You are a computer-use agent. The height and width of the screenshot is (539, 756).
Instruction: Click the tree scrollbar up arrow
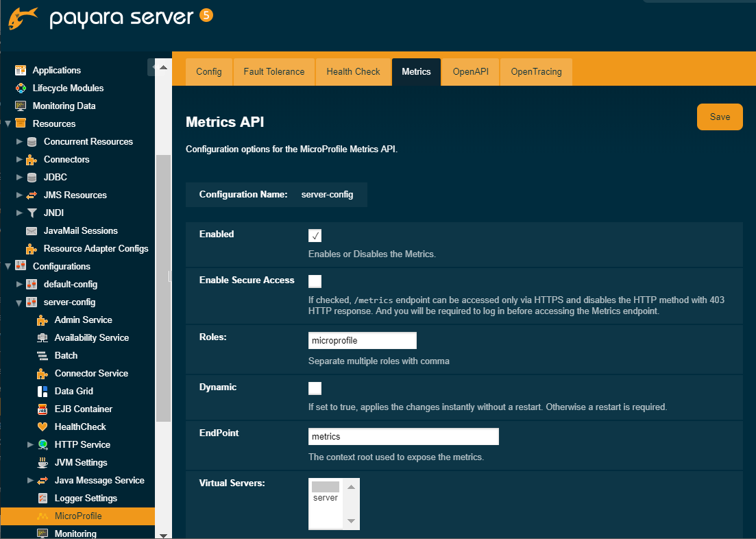tap(163, 68)
